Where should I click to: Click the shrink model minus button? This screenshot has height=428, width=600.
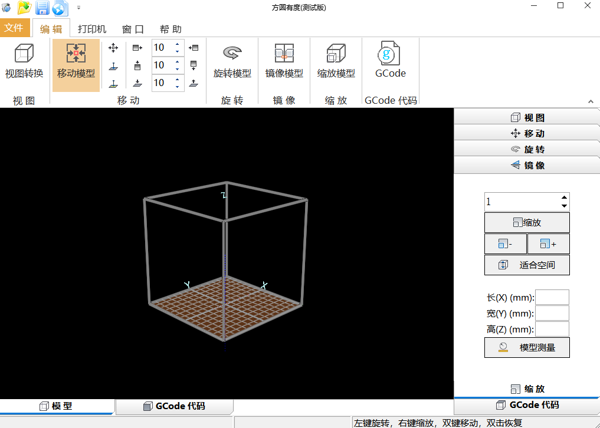tap(505, 244)
